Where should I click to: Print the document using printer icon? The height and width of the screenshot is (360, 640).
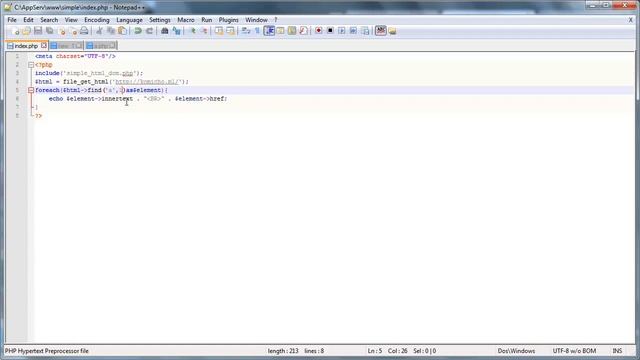click(x=84, y=31)
